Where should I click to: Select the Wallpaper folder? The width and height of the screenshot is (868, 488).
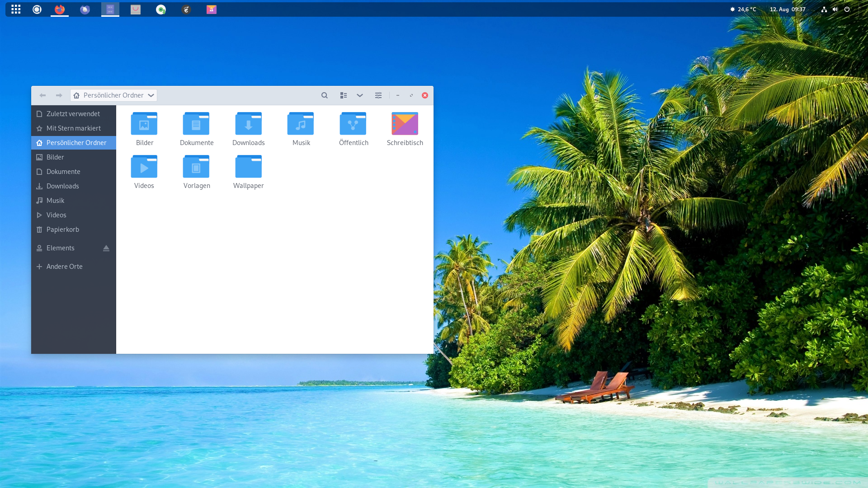(248, 167)
